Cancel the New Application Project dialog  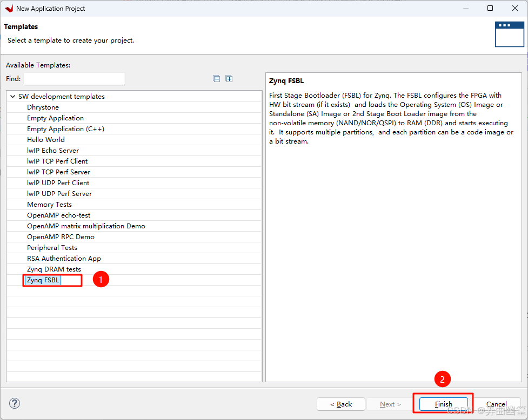pyautogui.click(x=496, y=404)
